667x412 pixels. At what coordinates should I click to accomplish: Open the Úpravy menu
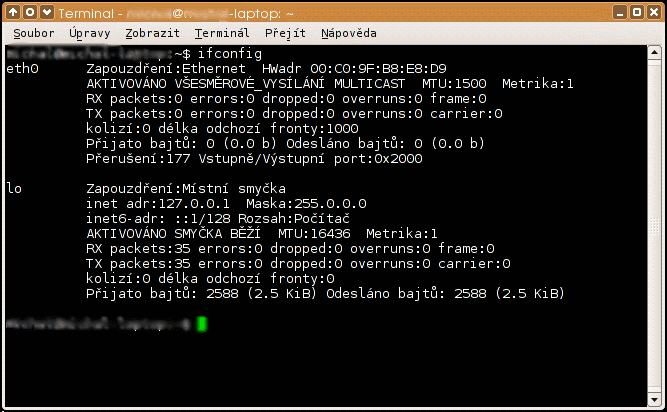coord(90,33)
